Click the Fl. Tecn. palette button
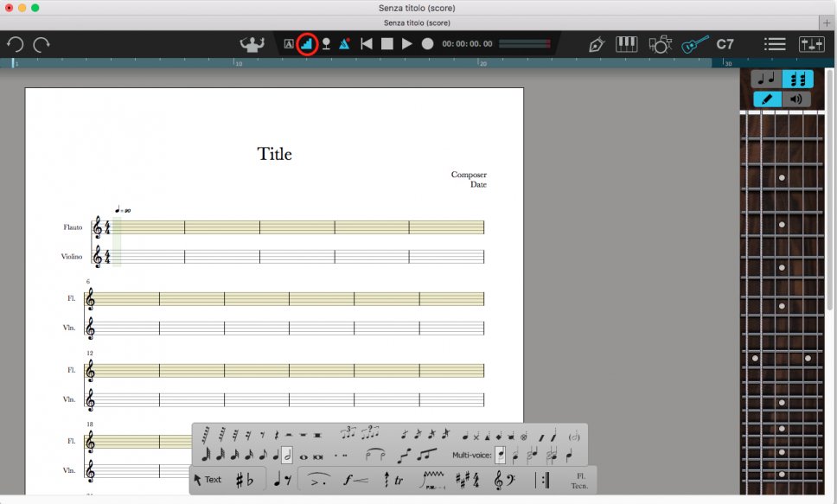The image size is (837, 504). point(579,480)
